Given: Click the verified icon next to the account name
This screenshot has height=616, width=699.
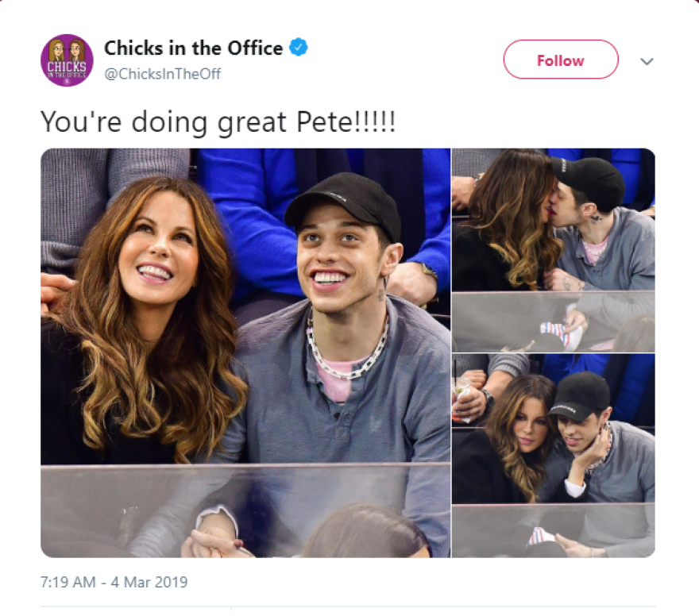Looking at the screenshot, I should (x=298, y=48).
